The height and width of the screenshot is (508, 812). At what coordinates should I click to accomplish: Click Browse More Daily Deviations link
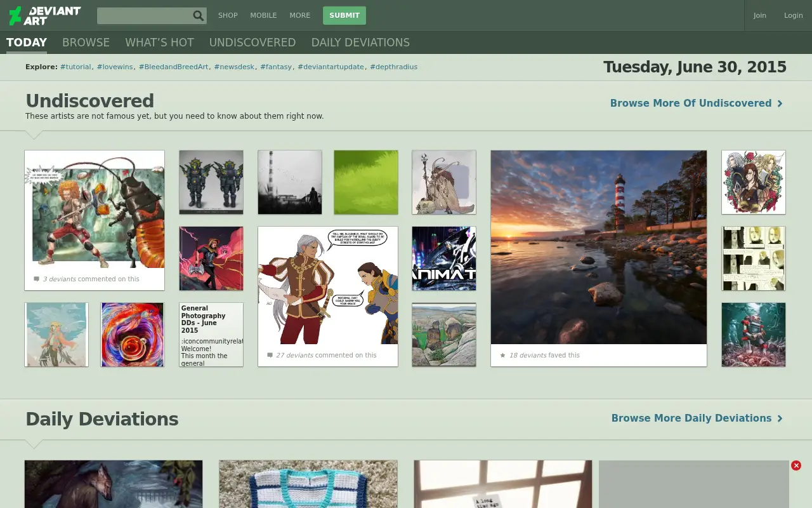[x=691, y=418]
